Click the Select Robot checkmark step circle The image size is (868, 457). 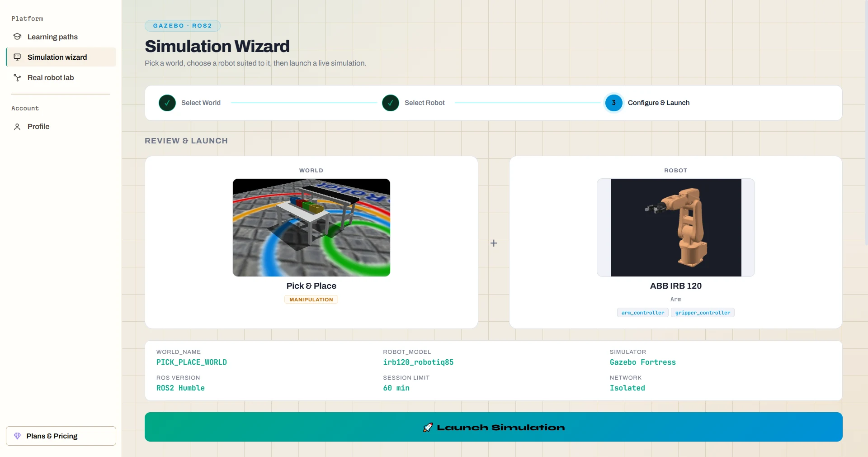tap(391, 103)
